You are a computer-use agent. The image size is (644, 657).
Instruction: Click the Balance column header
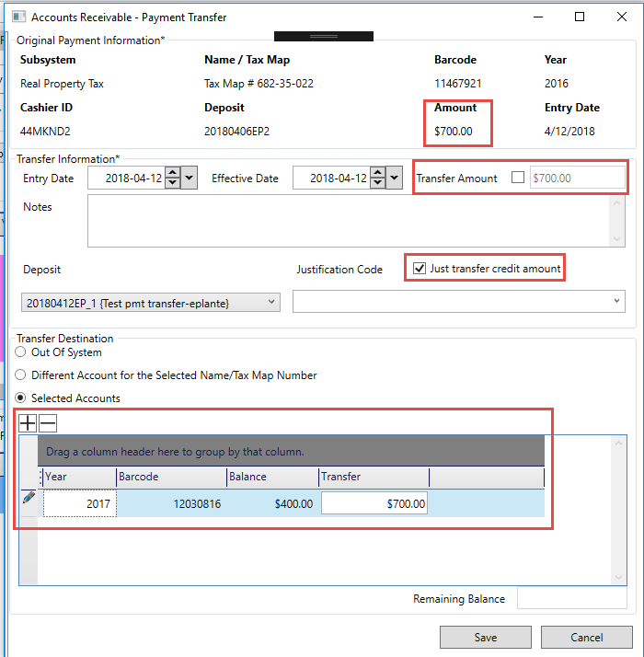tap(272, 477)
